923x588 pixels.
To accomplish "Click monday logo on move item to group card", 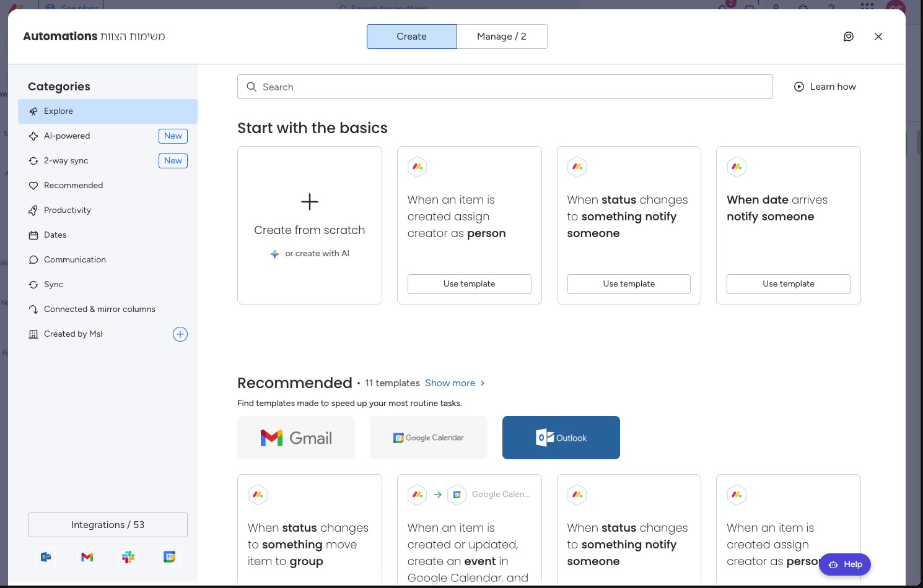I will pos(258,495).
